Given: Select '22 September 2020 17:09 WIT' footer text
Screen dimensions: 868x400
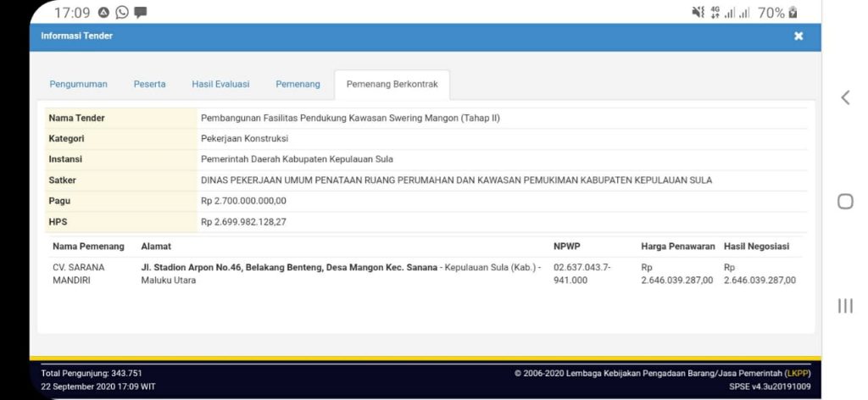Looking at the screenshot, I should [98, 386].
